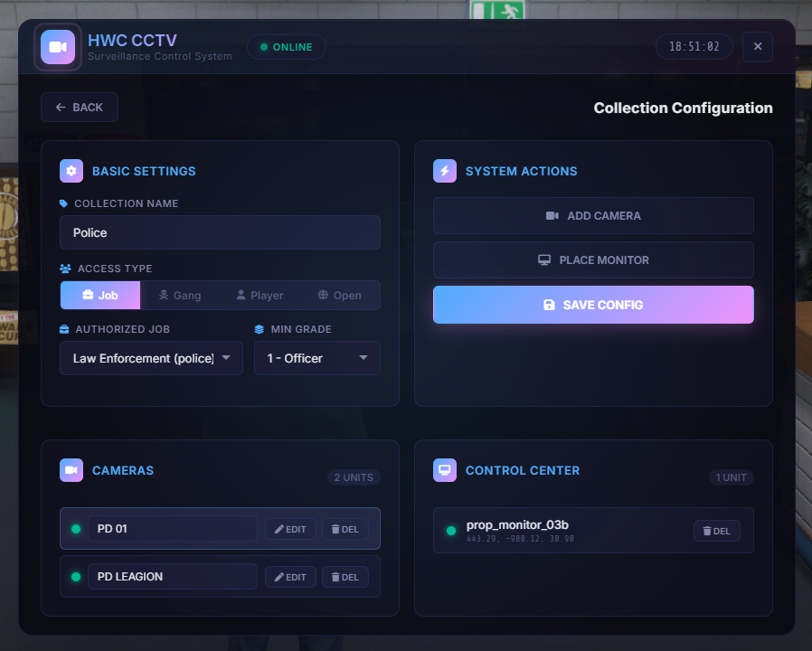812x651 pixels.
Task: Click the green status dot of PD LEAGION
Action: pos(76,577)
